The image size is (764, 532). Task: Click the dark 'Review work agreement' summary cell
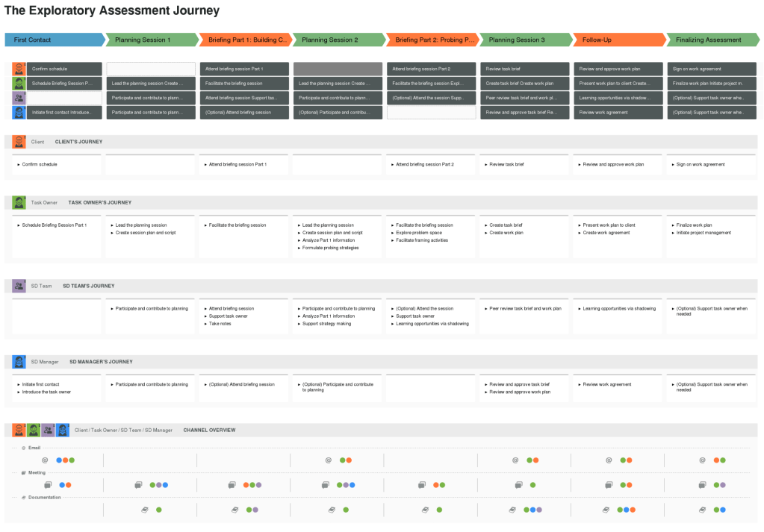(618, 112)
